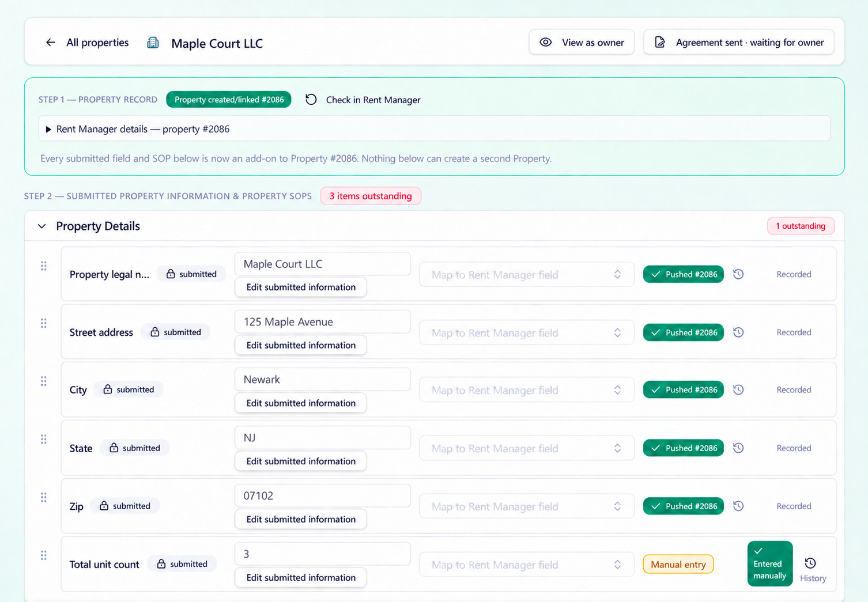Edit submitted information for zip 07102
868x602 pixels.
click(x=301, y=520)
